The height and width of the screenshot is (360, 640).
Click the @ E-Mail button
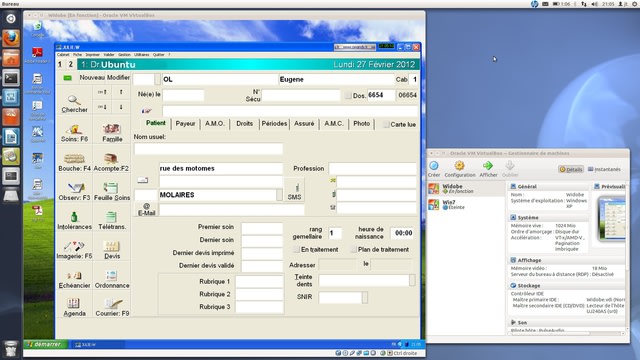pyautogui.click(x=147, y=209)
